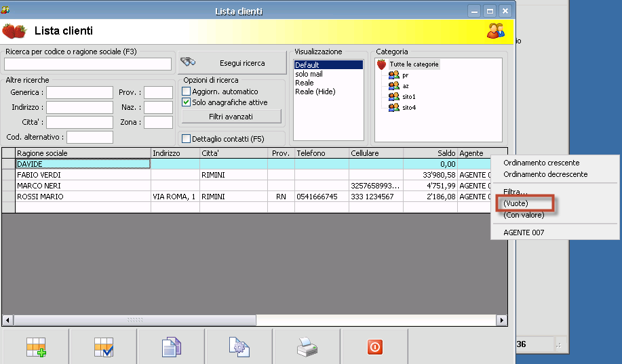
Task: Click the people icon next to sito1
Action: tap(393, 96)
